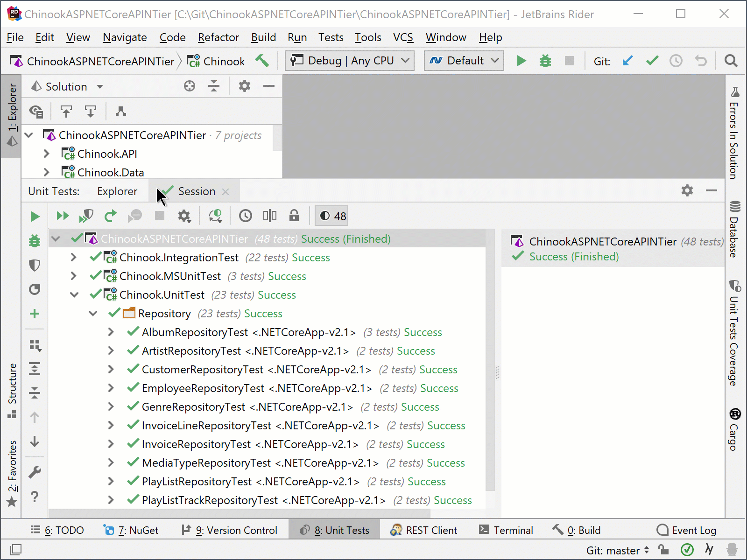Viewport: 747px width, 560px height.
Task: Expand AlbumRepositoryTest node
Action: (x=111, y=332)
